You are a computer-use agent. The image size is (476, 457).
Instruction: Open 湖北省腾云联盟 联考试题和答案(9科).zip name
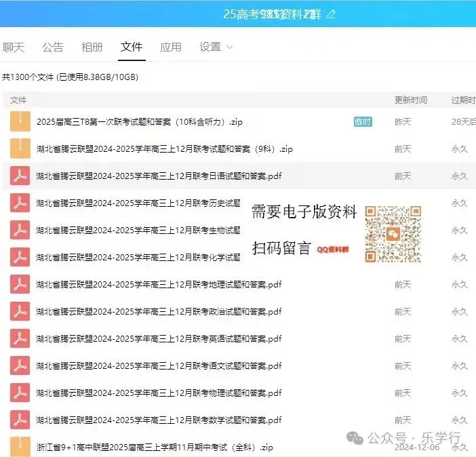pos(165,148)
